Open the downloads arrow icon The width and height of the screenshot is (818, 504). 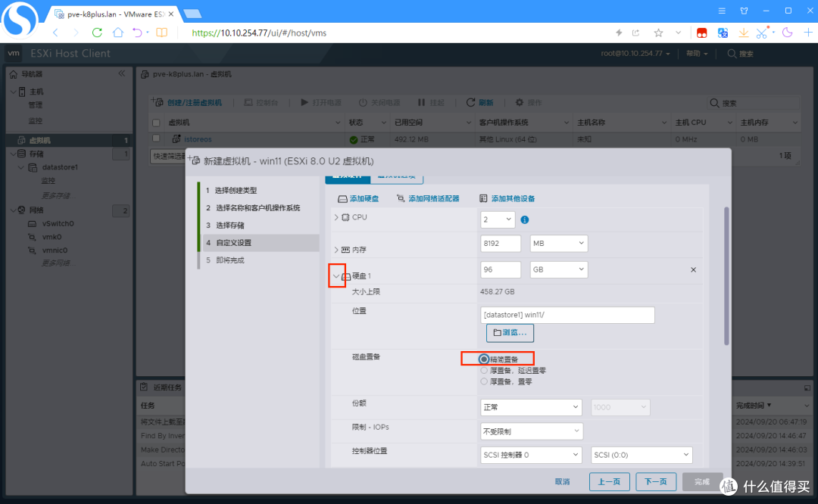(x=744, y=33)
